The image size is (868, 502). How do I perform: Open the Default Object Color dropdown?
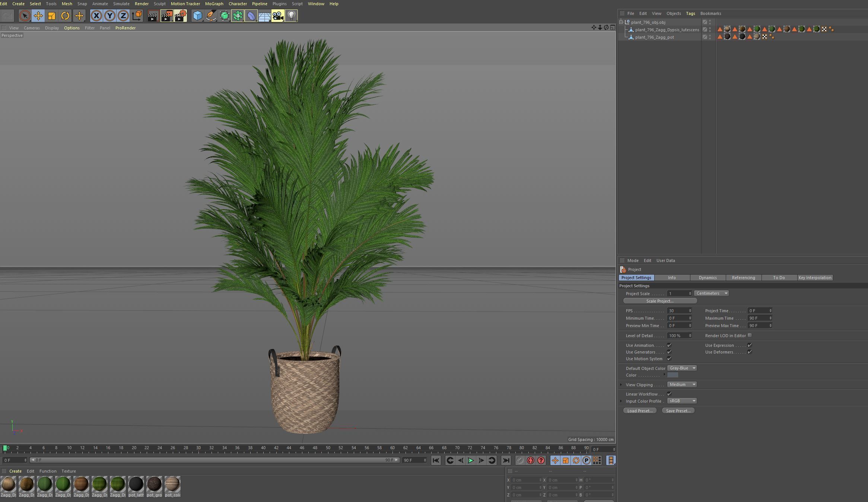pyautogui.click(x=682, y=368)
